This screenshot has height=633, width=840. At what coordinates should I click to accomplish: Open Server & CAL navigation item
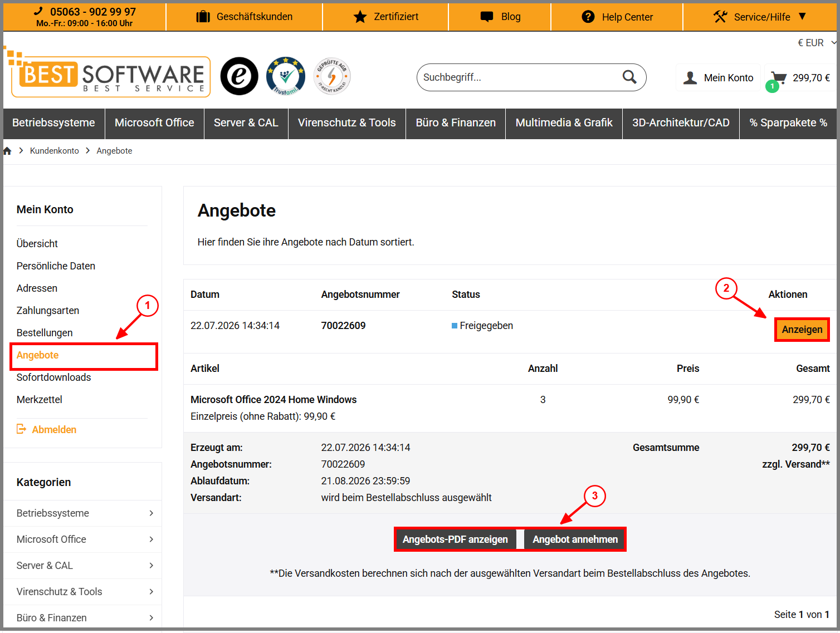(246, 123)
